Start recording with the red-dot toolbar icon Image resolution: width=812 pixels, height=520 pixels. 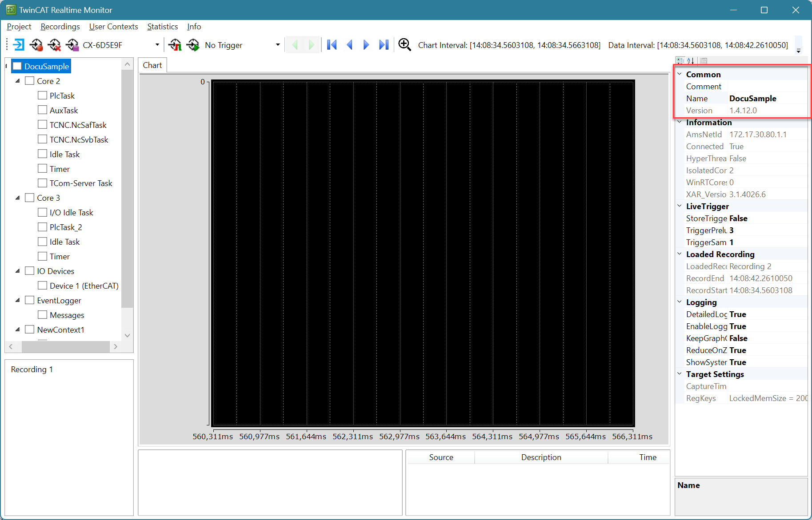[36, 45]
